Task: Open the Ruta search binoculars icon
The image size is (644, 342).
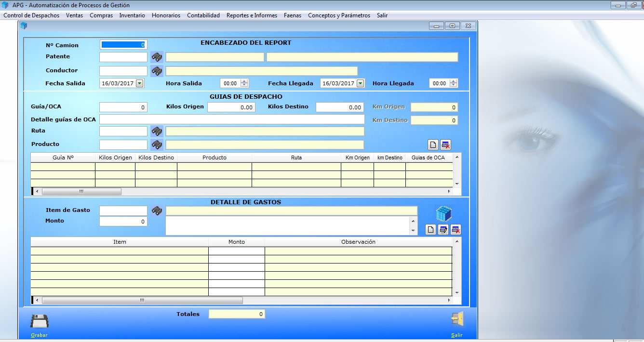Action: (157, 131)
